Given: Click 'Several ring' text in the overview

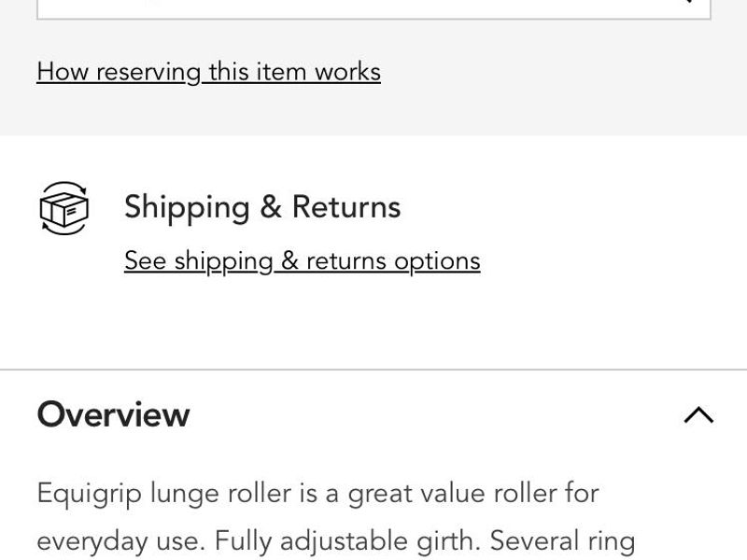Looking at the screenshot, I should pos(563,541).
